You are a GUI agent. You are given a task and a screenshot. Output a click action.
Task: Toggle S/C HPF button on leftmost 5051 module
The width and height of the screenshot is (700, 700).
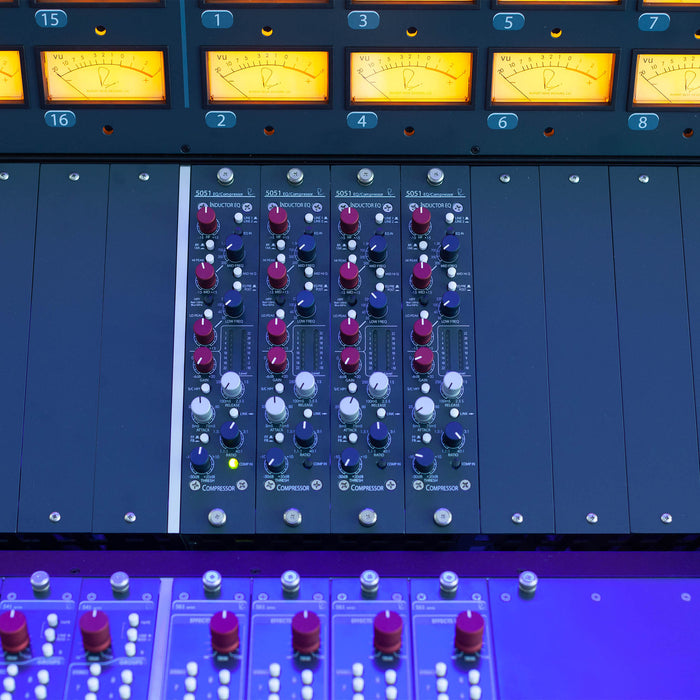tap(205, 388)
